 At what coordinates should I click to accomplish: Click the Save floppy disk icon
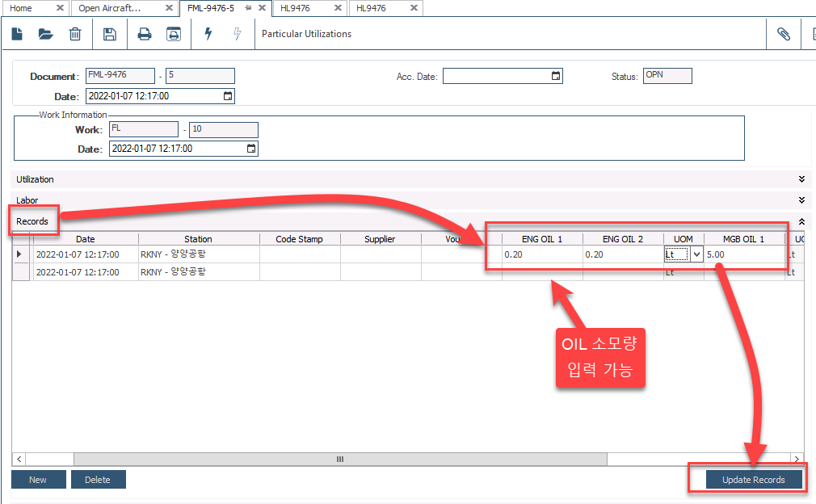pos(110,34)
